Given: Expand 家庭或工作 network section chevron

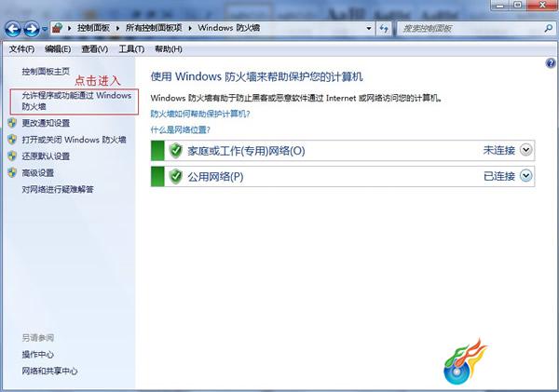Looking at the screenshot, I should point(526,150).
